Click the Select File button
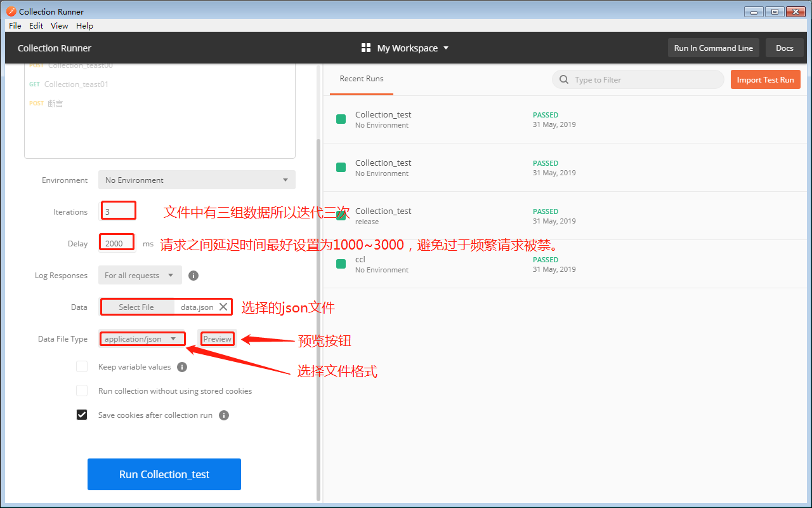This screenshot has height=508, width=812. pyautogui.click(x=136, y=307)
